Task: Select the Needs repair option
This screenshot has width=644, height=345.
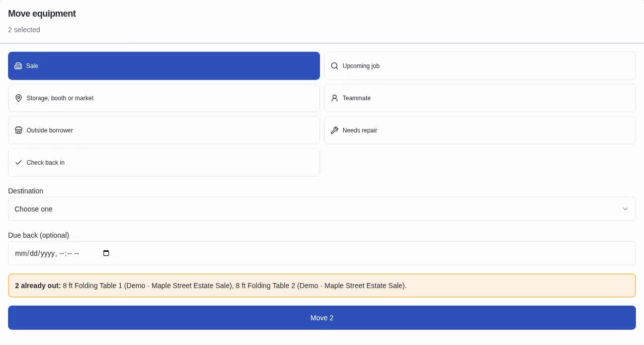Action: pos(480,130)
